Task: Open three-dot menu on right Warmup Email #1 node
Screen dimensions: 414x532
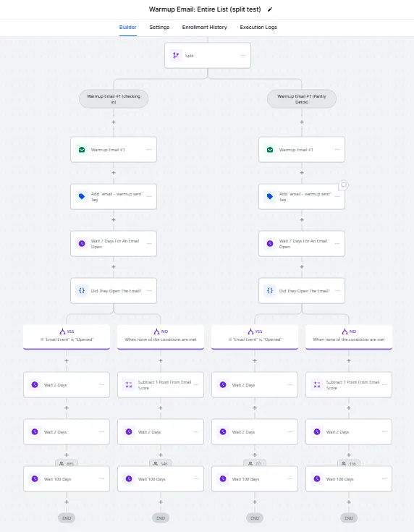Action: point(337,150)
